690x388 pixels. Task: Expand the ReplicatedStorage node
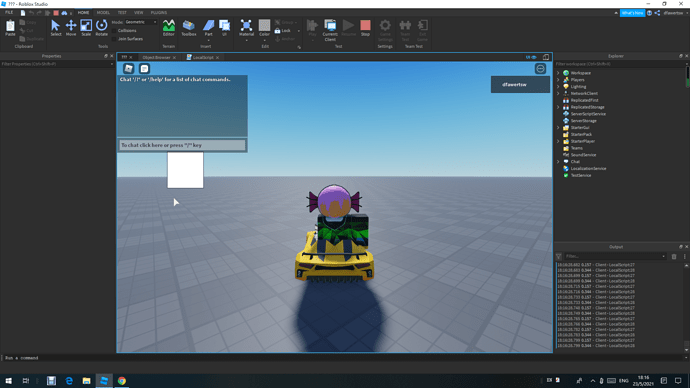[558, 107]
